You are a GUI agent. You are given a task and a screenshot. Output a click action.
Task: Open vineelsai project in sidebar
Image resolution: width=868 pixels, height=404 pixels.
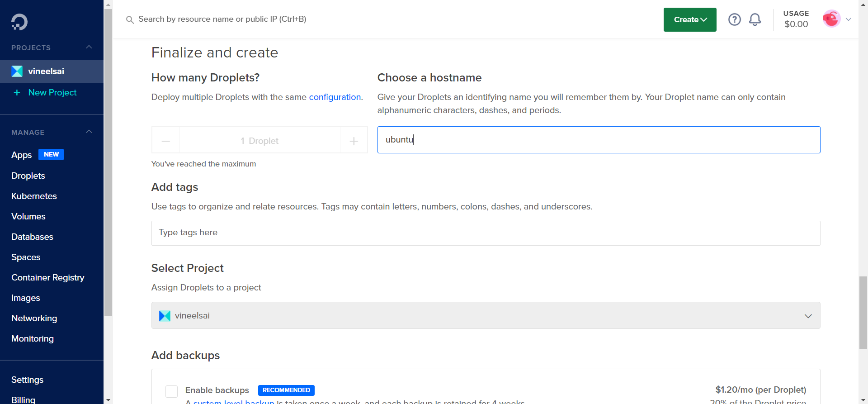tap(52, 71)
